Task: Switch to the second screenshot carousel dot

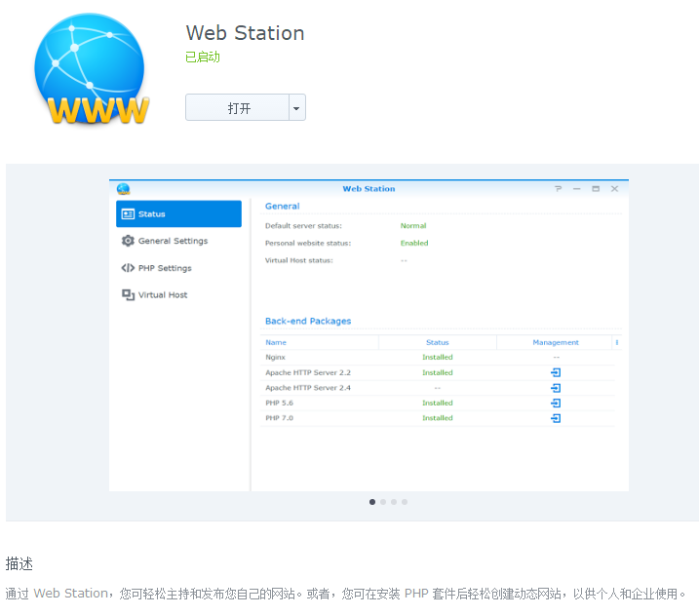Action: 383,502
